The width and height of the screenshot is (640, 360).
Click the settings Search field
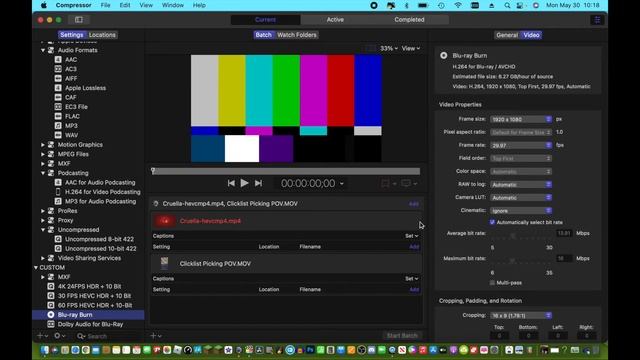(x=108, y=336)
